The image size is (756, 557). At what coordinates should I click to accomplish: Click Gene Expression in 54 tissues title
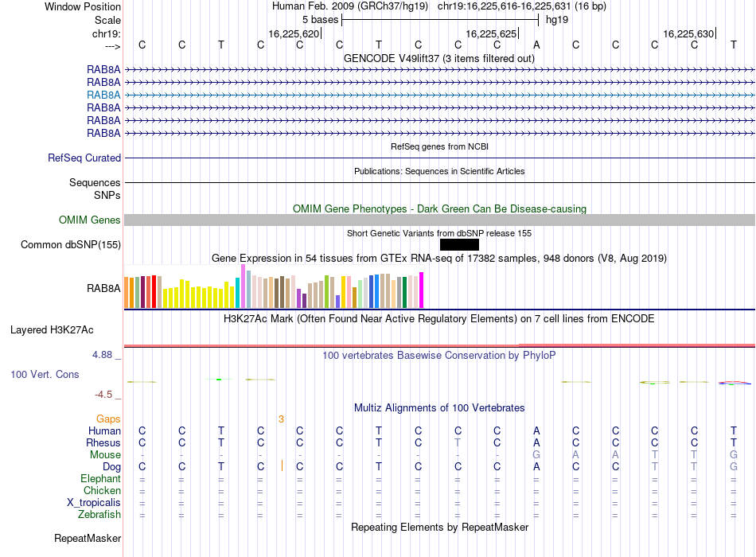[x=439, y=258]
